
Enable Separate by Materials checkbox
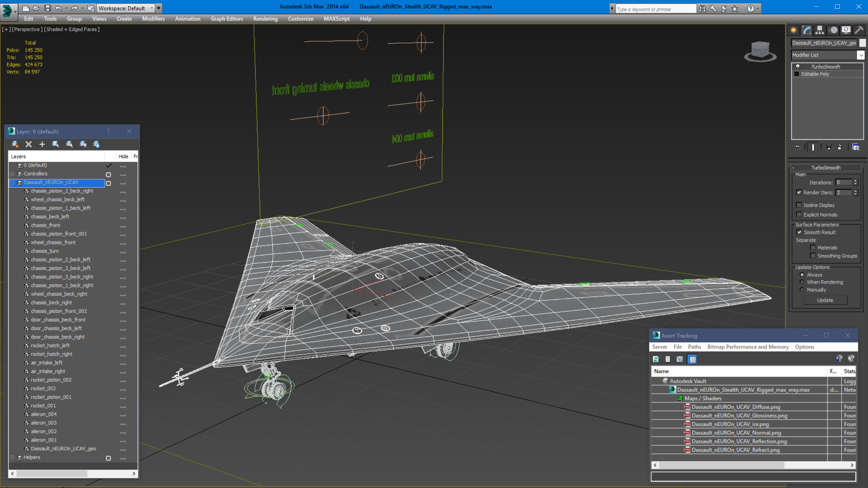coord(813,248)
